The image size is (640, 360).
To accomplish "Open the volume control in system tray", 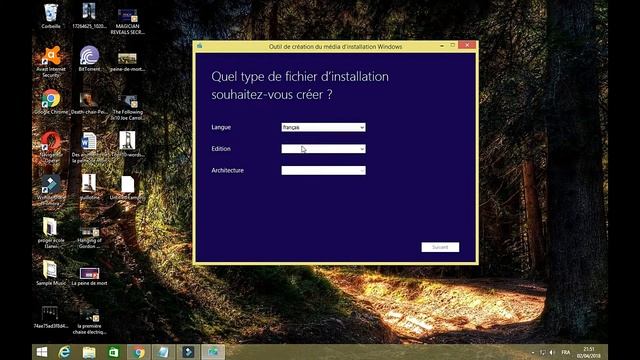I will pyautogui.click(x=552, y=352).
